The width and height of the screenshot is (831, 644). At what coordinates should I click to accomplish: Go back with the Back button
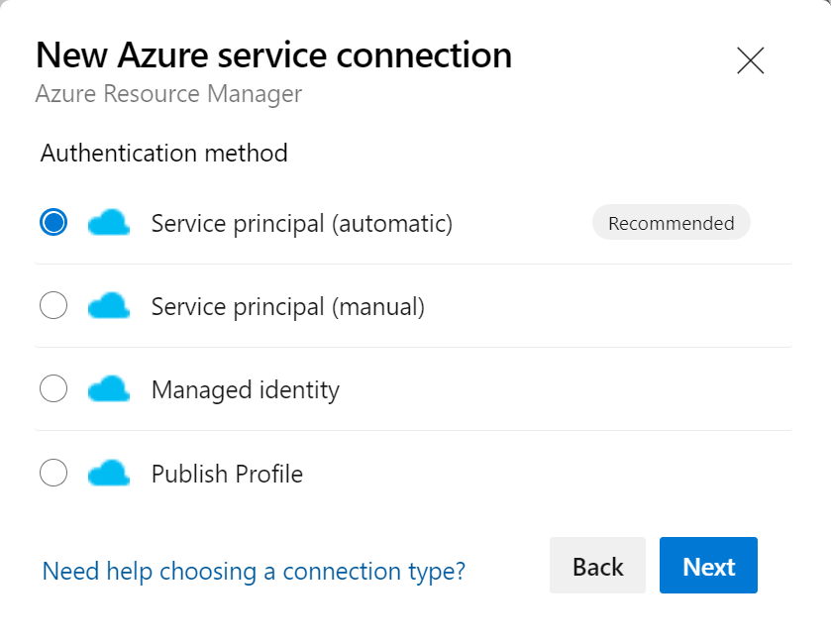(597, 566)
